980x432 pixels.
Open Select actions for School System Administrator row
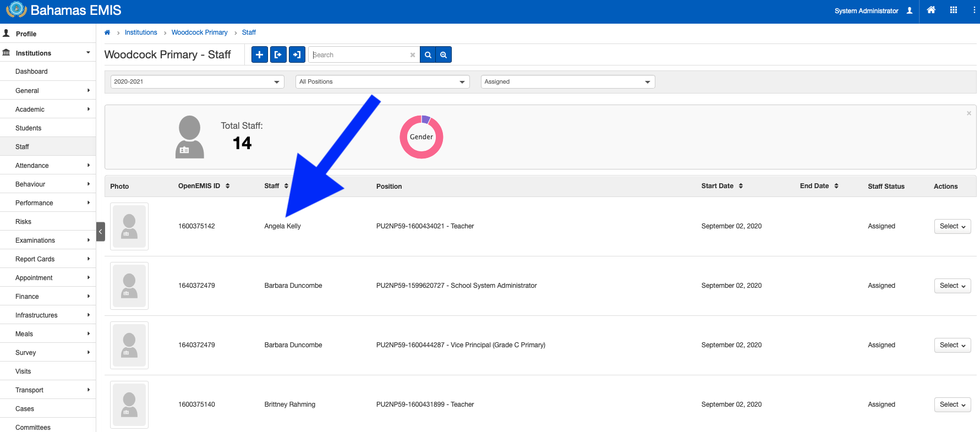point(952,286)
